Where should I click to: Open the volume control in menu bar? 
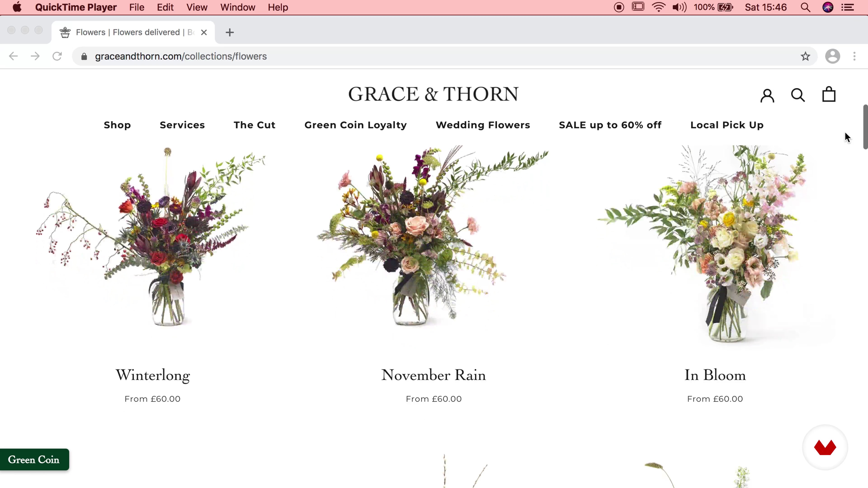click(x=679, y=7)
